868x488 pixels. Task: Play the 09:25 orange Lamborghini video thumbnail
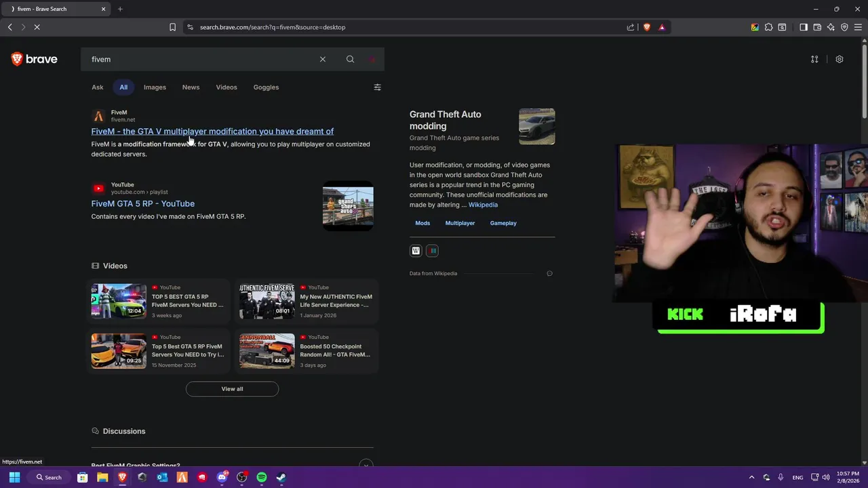(x=119, y=351)
